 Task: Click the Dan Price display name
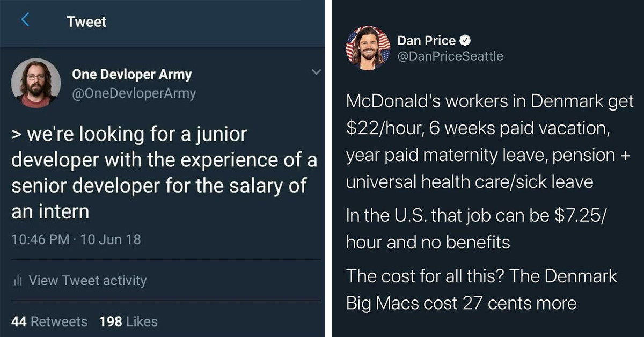click(426, 40)
